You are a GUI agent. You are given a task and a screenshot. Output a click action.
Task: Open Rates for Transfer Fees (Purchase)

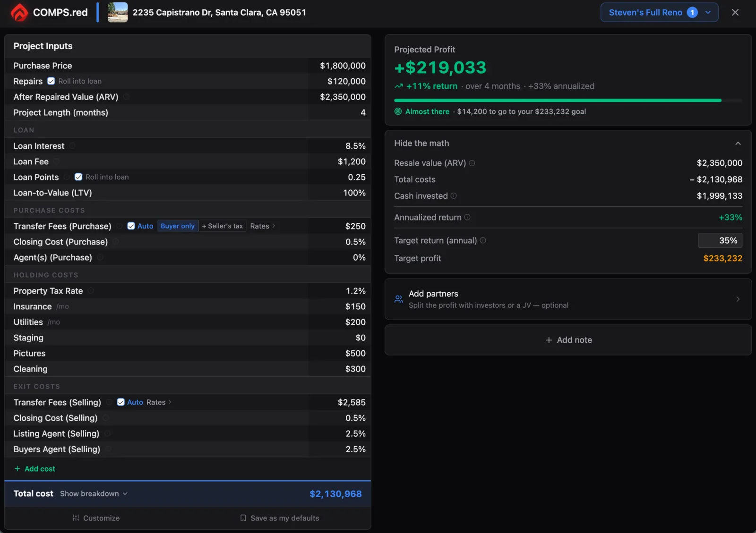tap(262, 226)
